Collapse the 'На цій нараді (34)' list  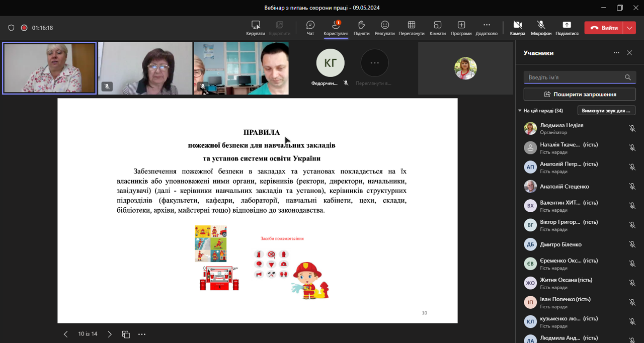(x=520, y=111)
